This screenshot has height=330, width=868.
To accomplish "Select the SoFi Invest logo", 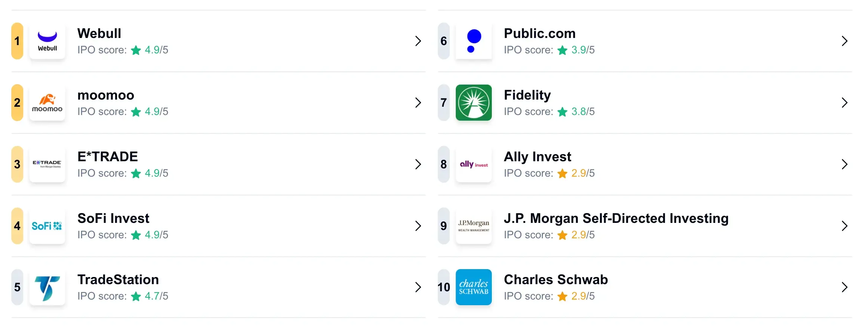I will pos(47,226).
